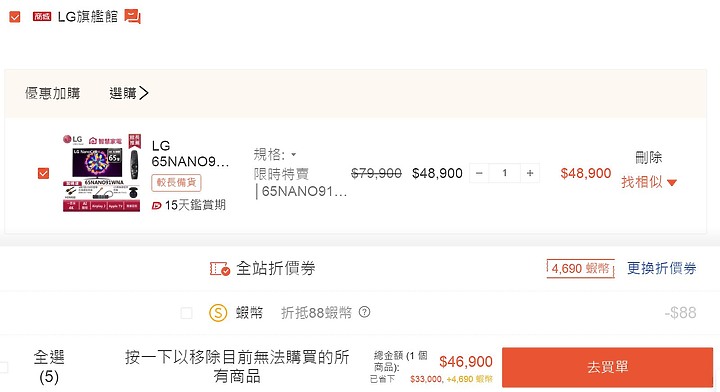Enable the 蝦幣 redemption checkbox

click(x=186, y=313)
